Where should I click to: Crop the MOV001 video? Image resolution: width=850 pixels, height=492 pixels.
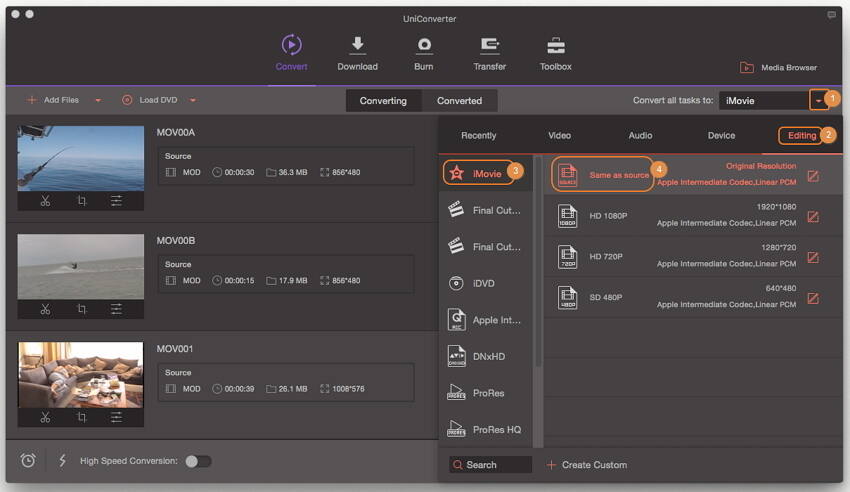click(x=81, y=417)
